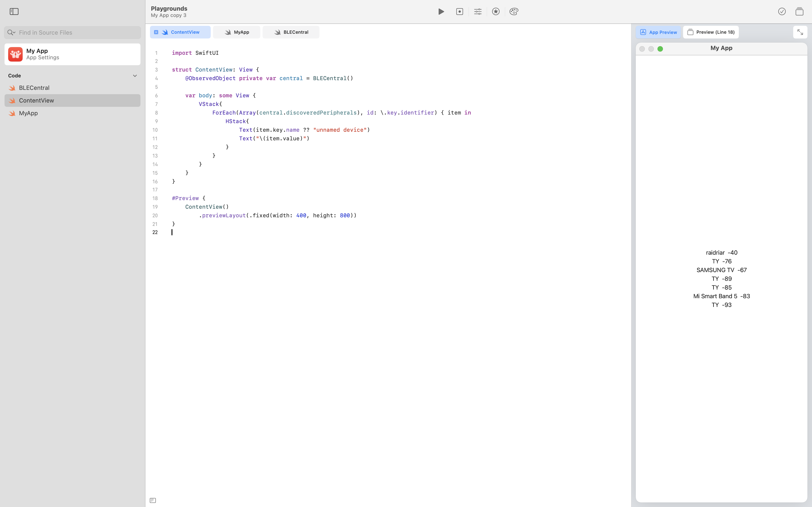Open the color palette library icon
Screen dimensions: 812x507
point(514,12)
